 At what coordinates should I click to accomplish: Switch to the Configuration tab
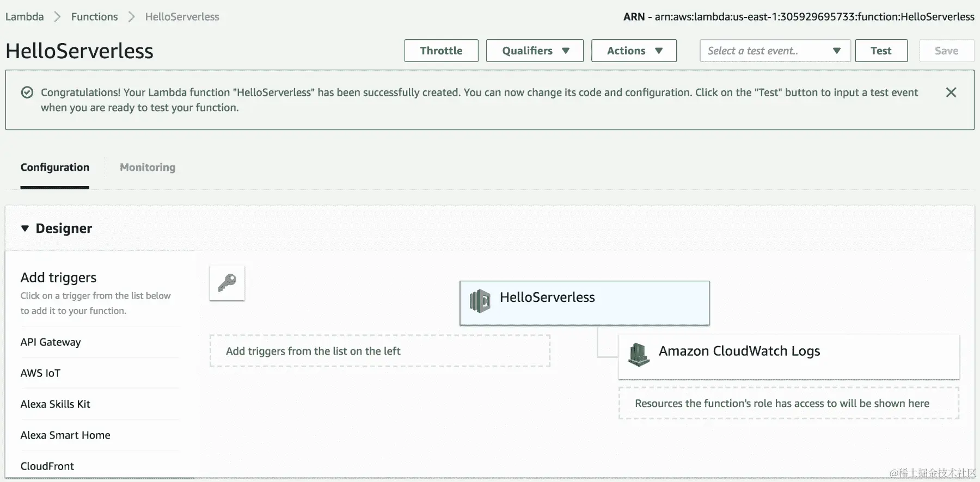click(x=55, y=168)
